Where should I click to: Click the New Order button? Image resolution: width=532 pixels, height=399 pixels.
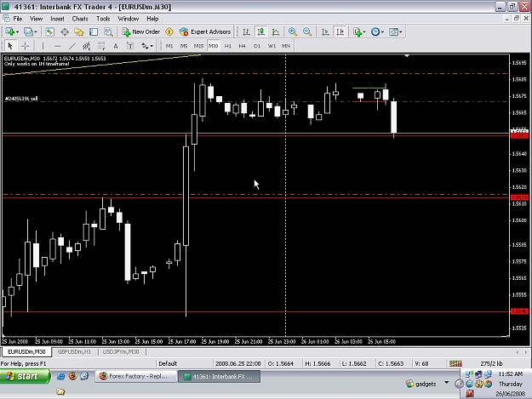[141, 31]
